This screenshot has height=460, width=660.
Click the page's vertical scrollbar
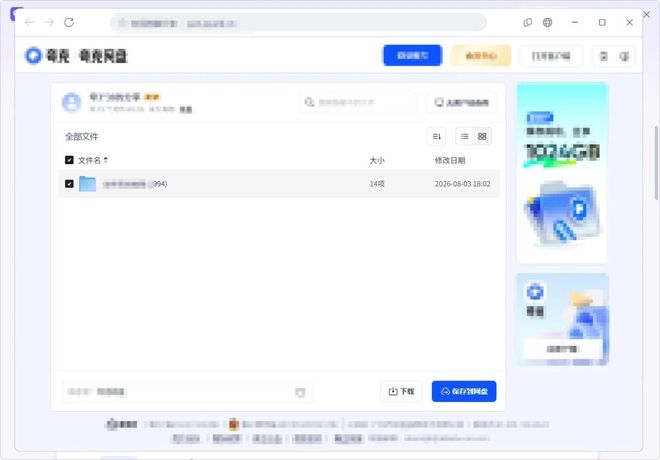coord(656,162)
